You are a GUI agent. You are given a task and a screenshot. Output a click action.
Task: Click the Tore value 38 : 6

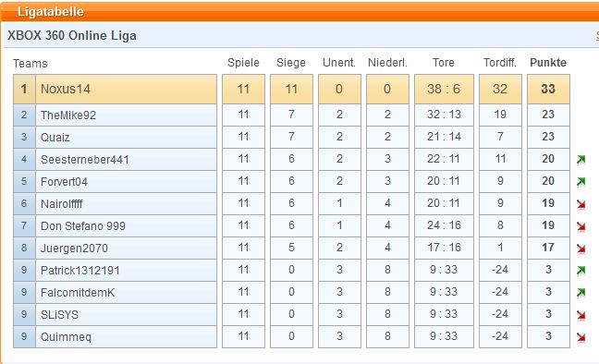point(444,89)
